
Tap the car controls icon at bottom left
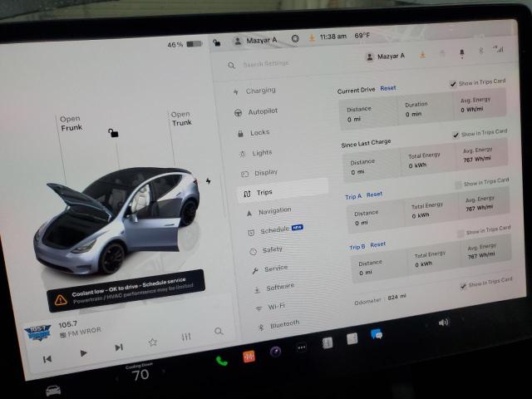point(53,391)
